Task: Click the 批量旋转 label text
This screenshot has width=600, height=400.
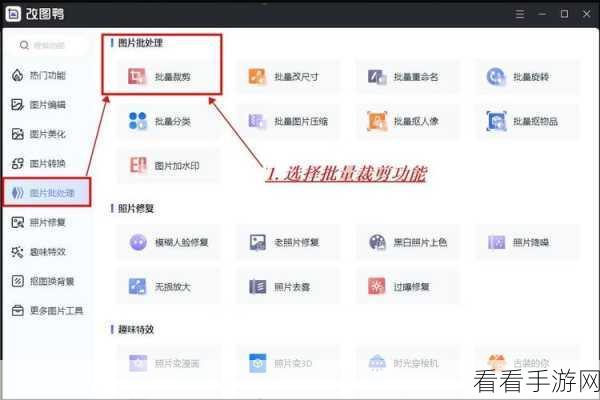Action: (531, 77)
